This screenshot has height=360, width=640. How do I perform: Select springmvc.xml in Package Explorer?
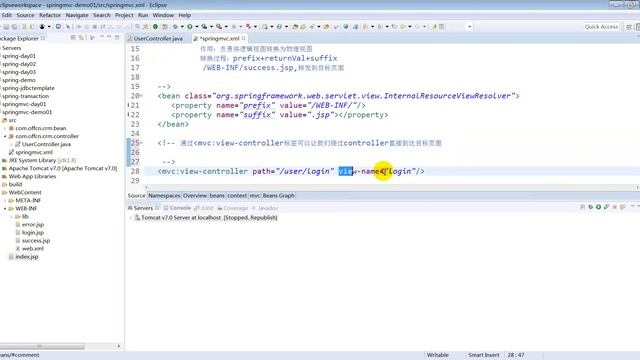coord(34,152)
